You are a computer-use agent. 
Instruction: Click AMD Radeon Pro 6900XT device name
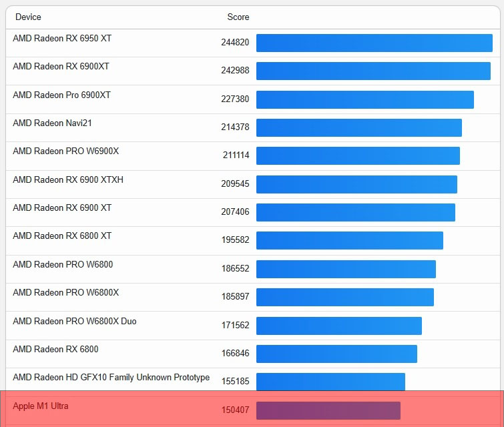pos(61,95)
